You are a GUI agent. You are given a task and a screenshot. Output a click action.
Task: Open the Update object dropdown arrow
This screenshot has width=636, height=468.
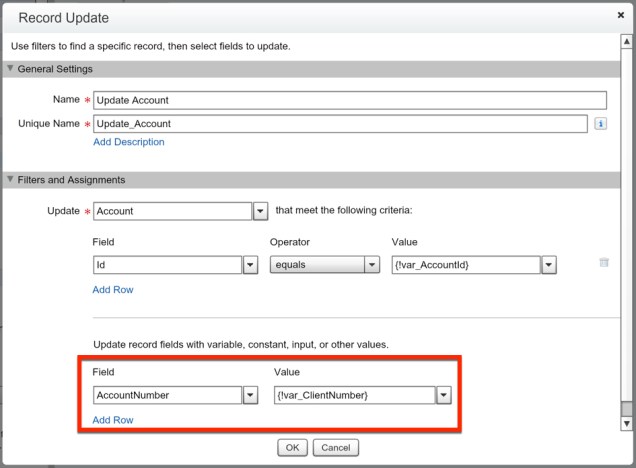click(260, 212)
